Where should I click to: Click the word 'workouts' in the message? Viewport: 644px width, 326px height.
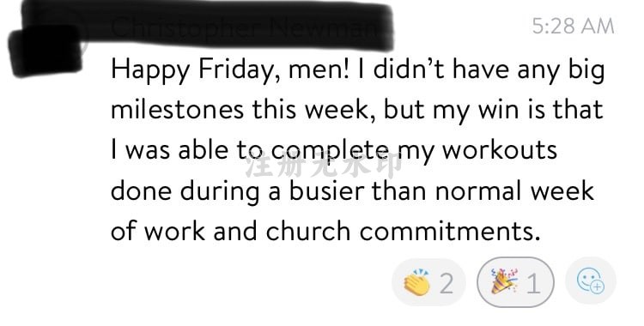coord(500,149)
